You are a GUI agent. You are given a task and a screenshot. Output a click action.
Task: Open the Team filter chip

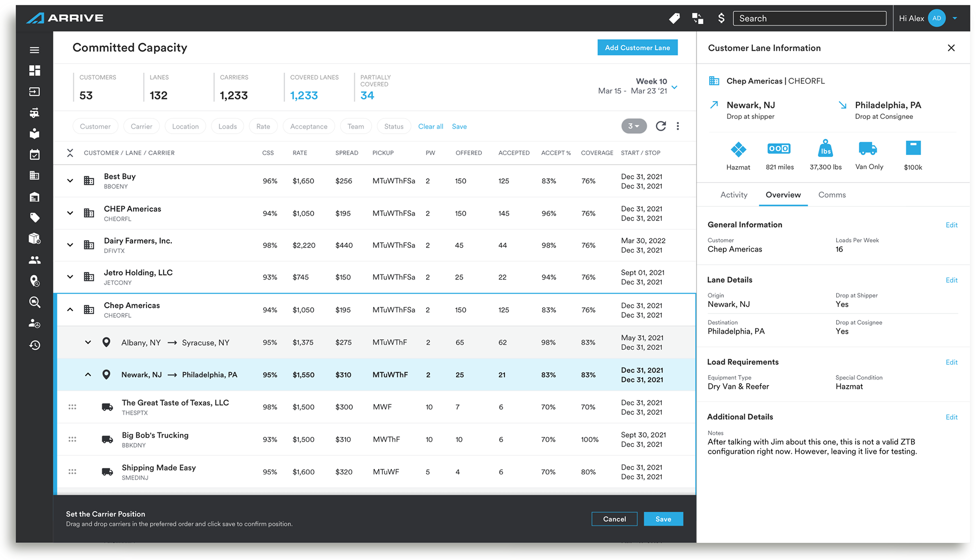pos(355,126)
